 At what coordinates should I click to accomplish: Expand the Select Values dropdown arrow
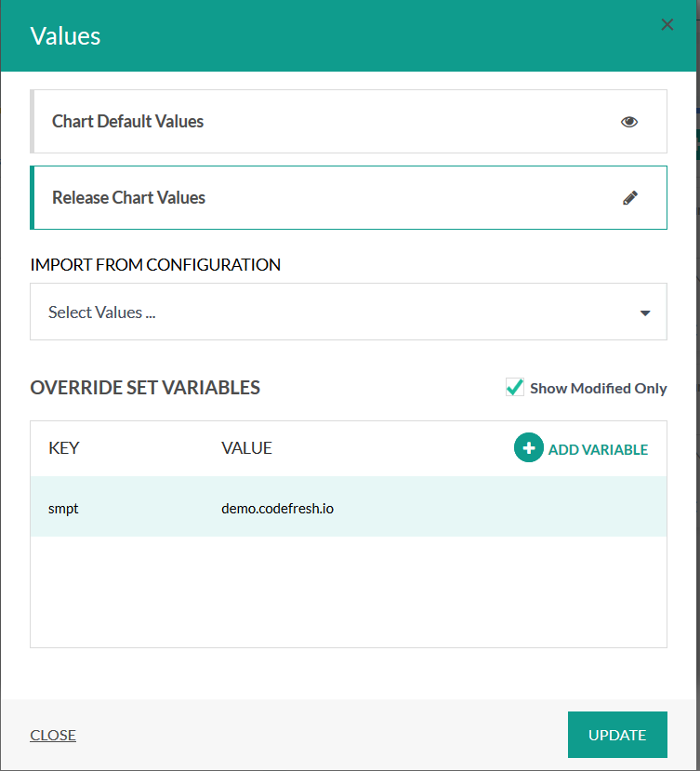tap(645, 312)
